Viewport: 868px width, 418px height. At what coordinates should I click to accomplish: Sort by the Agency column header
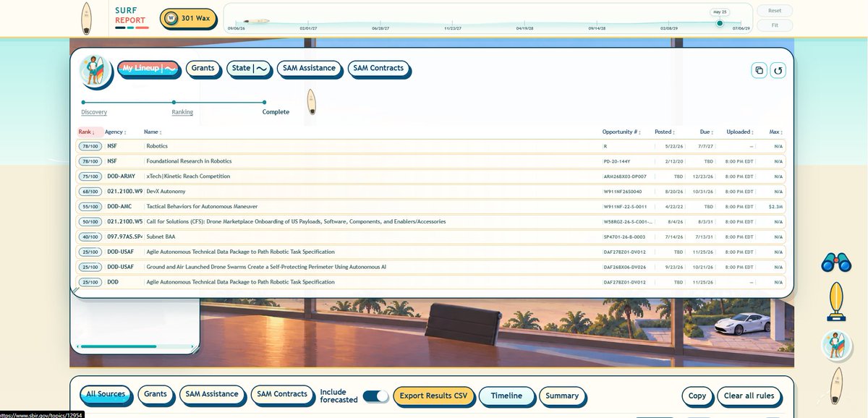(116, 132)
